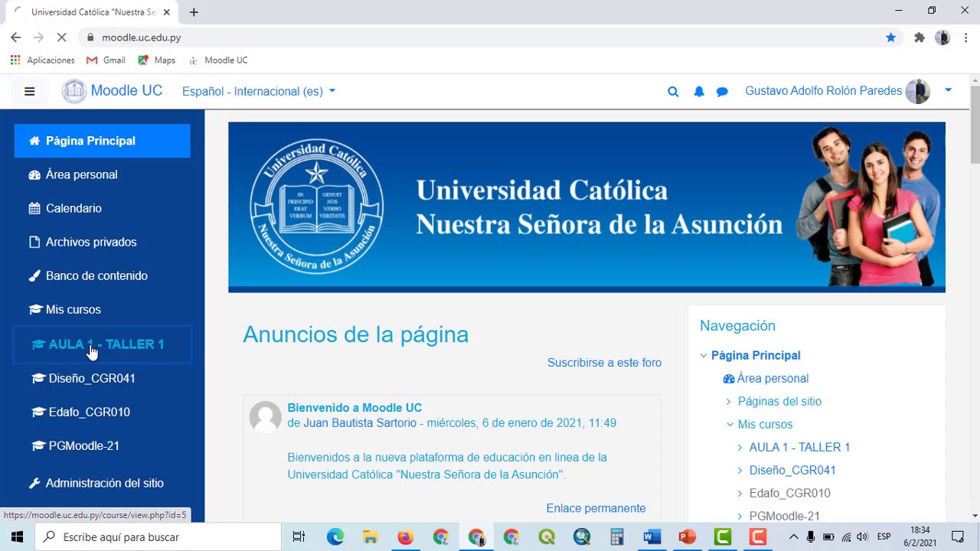Open Administración del sitio in sidebar
Screen dimensions: 980x551
(x=103, y=483)
